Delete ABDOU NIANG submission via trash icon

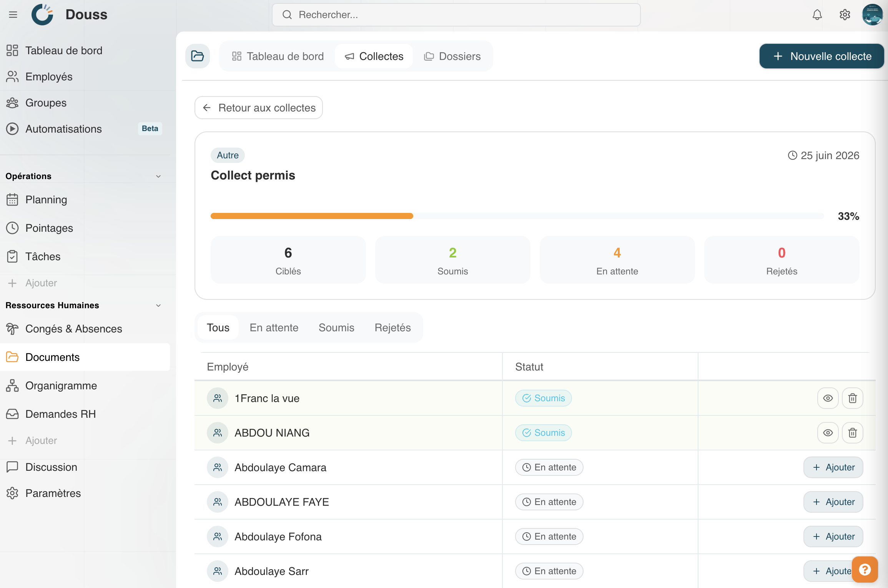click(x=852, y=433)
